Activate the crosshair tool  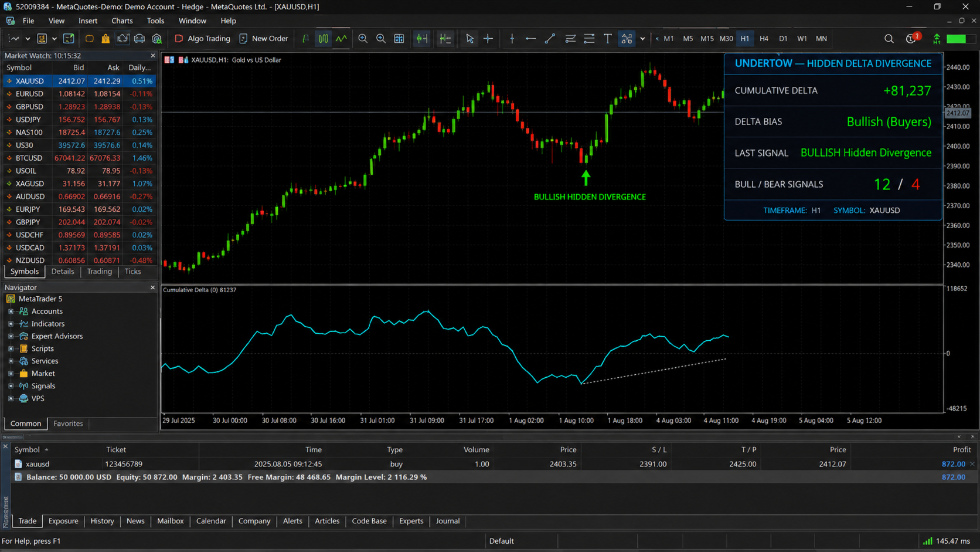488,39
